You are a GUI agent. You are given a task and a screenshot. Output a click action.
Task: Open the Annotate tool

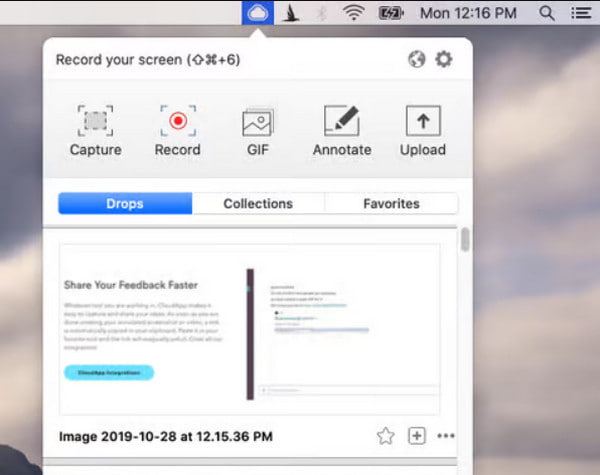tap(342, 131)
